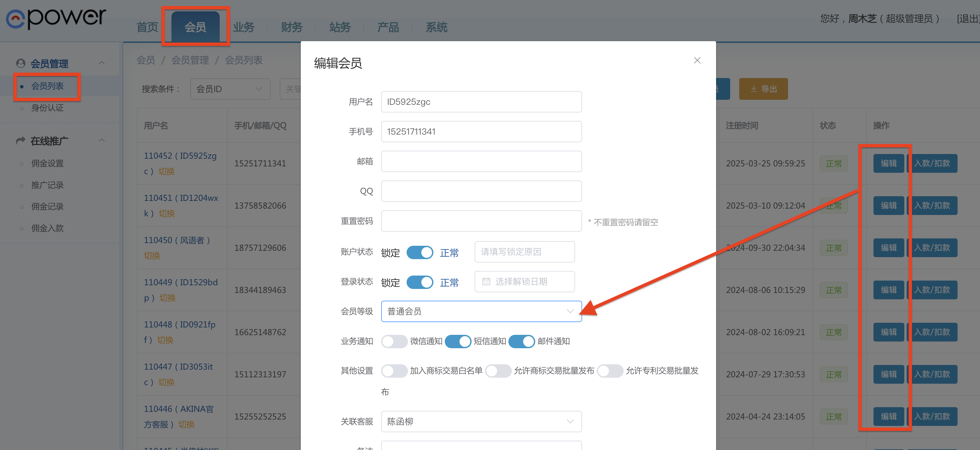980x450 pixels.
Task: Disable 邮件通知 switch
Action: [521, 341]
